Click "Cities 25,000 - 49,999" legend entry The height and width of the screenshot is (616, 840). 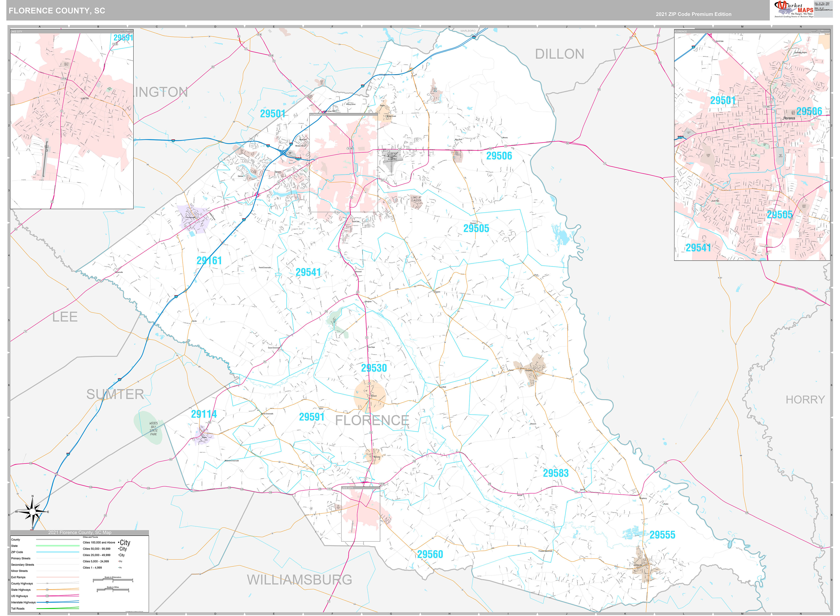97,555
